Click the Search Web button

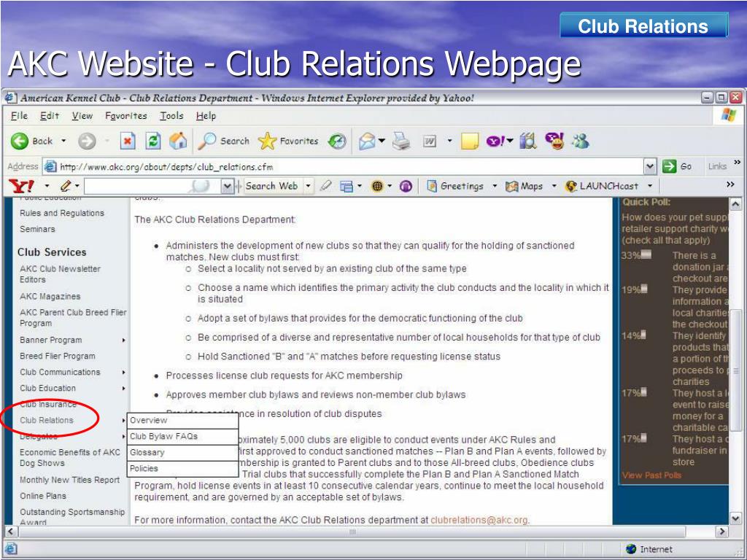(x=271, y=186)
